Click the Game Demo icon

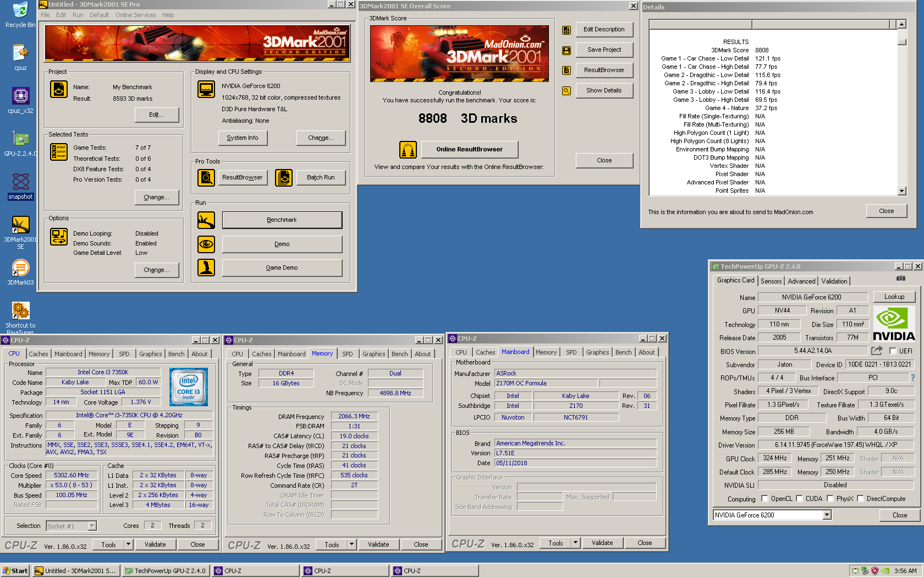pyautogui.click(x=206, y=268)
